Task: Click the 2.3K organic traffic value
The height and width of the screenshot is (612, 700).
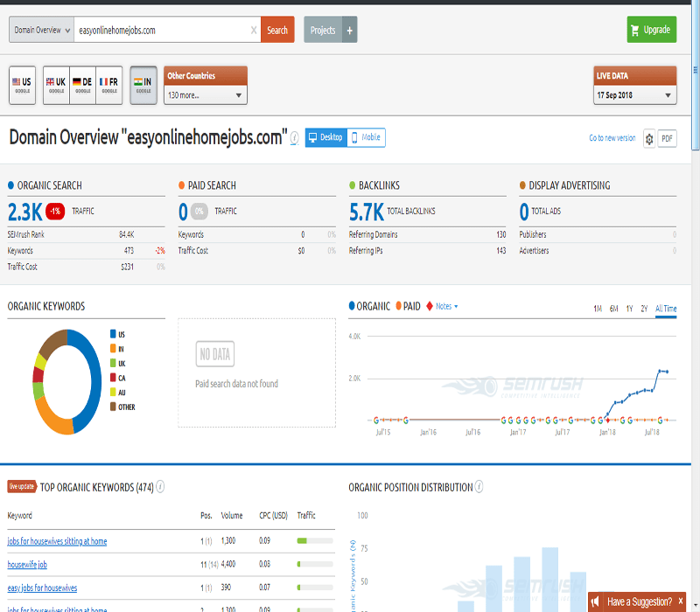Action: tap(25, 212)
